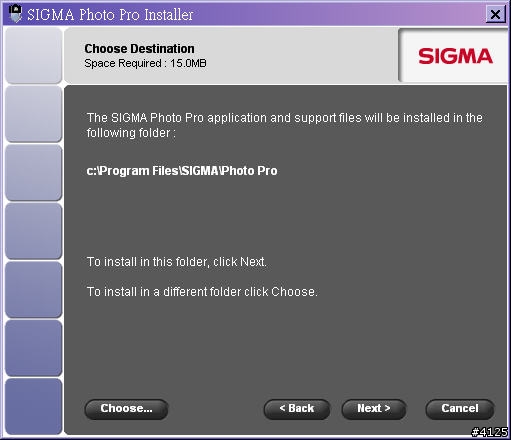
Task: Click the application and support files description text
Action: 284,125
